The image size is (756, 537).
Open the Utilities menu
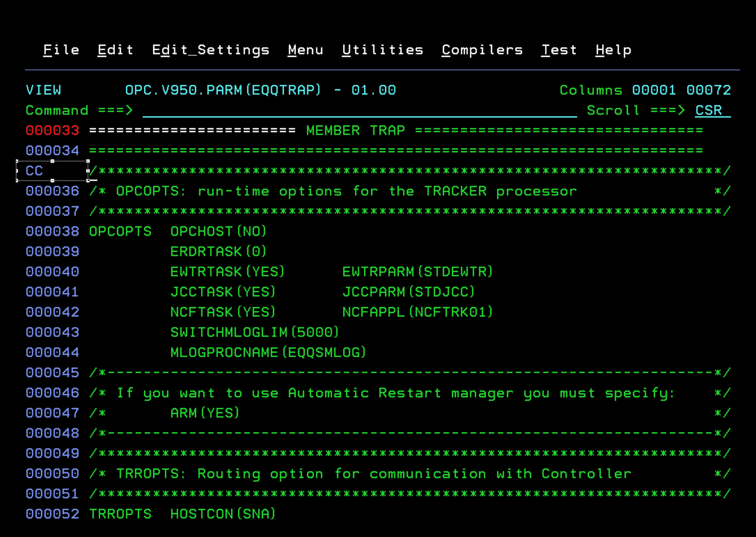(x=383, y=49)
